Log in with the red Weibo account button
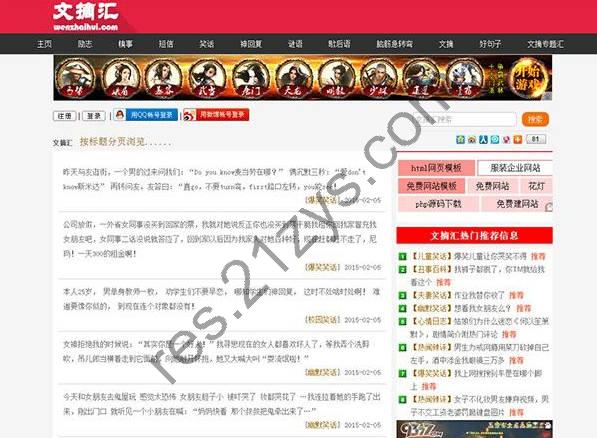The height and width of the screenshot is (438, 597). tap(216, 115)
